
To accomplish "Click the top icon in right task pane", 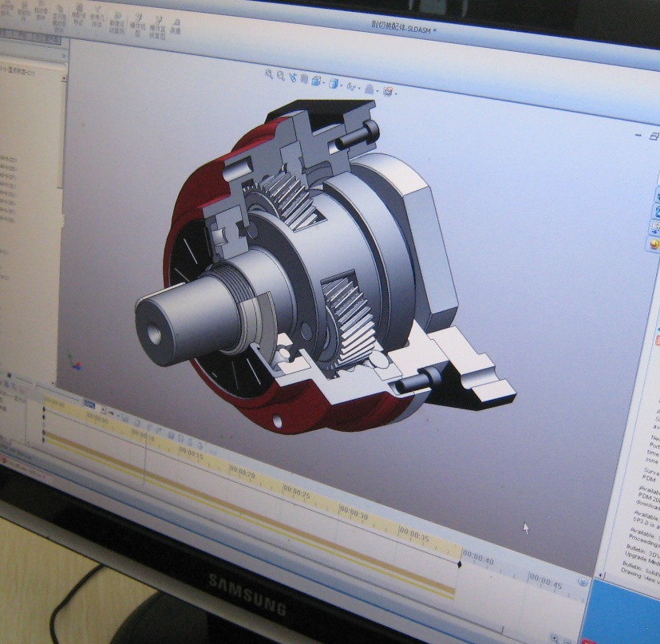I will pos(656,195).
